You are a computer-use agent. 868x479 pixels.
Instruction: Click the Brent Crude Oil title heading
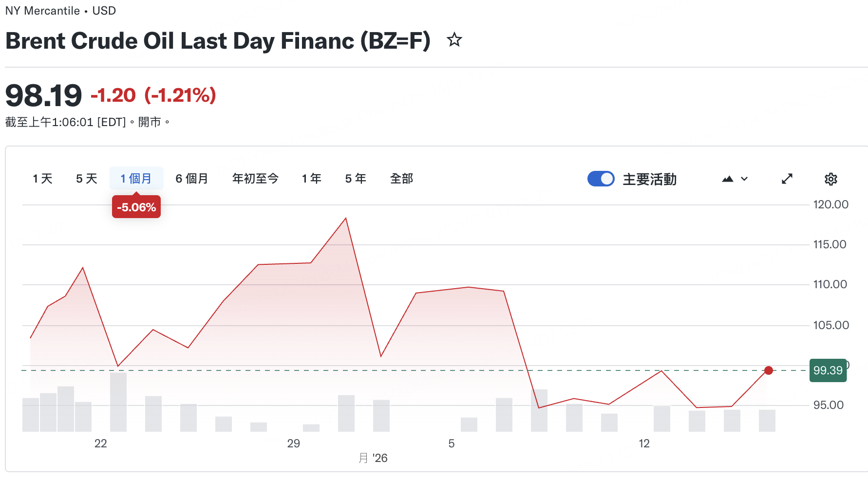218,41
